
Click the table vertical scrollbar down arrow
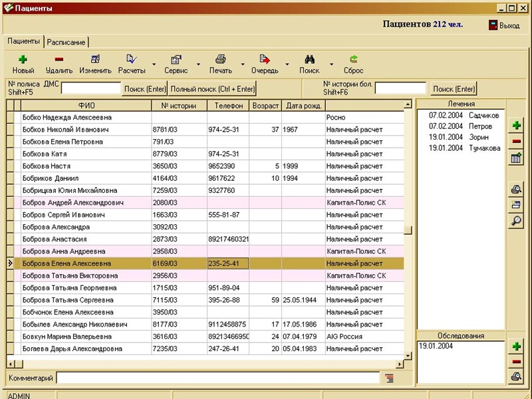coord(408,356)
